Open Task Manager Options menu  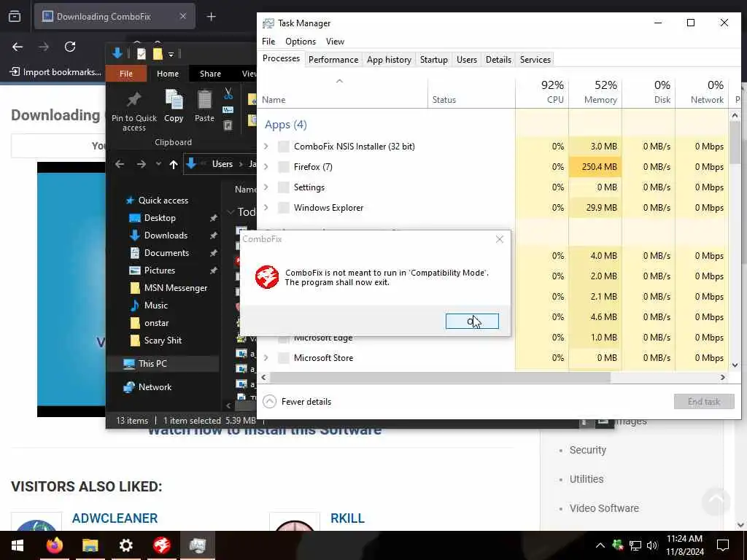300,42
